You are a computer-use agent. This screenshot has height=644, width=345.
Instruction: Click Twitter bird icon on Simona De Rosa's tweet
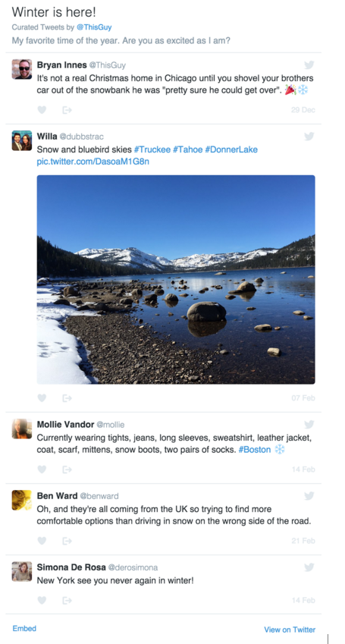[309, 567]
